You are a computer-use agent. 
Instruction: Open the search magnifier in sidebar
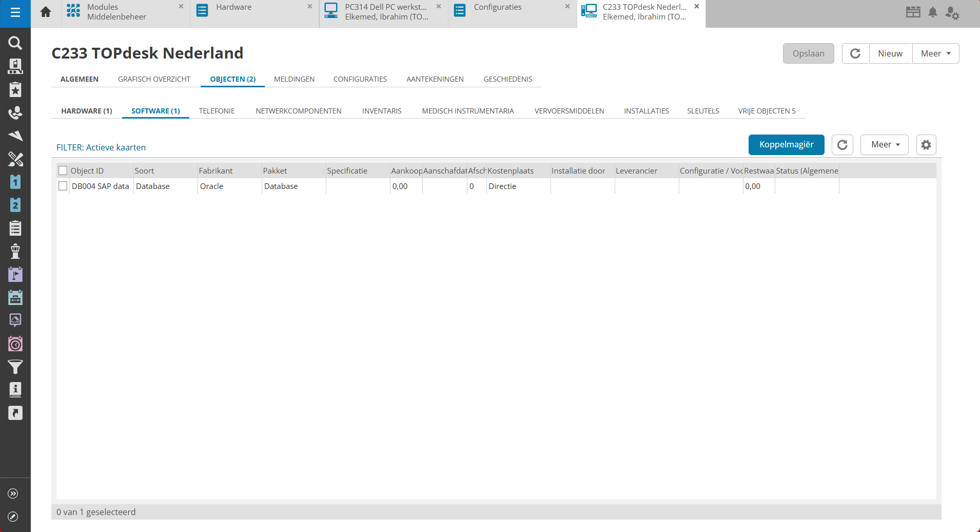coord(15,43)
